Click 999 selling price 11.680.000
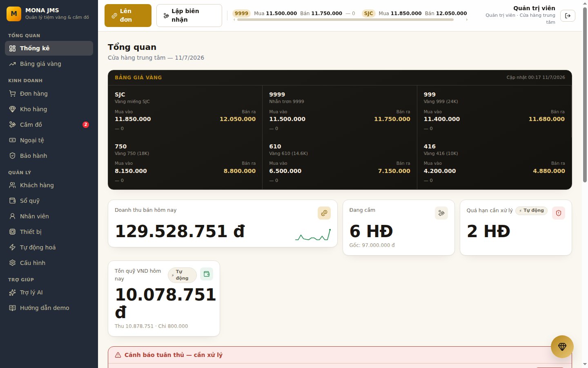Viewport: 588px width, 368px height. (547, 119)
